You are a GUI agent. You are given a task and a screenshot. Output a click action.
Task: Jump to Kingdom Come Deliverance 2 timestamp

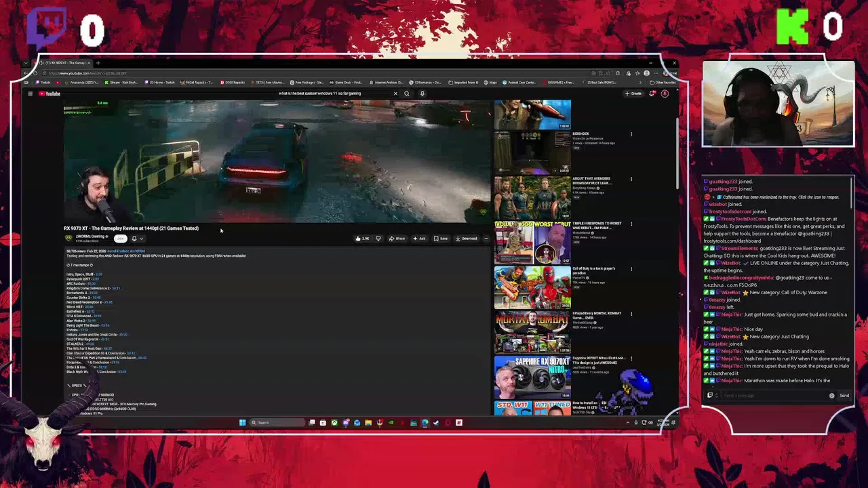pyautogui.click(x=116, y=288)
